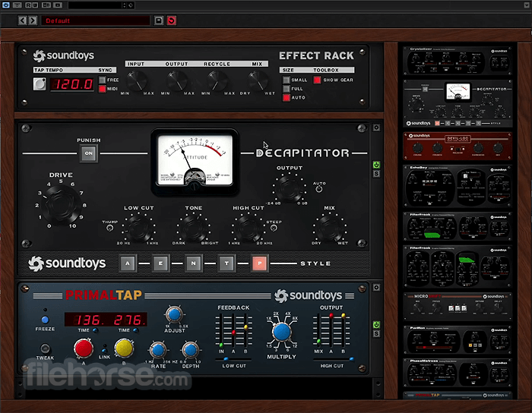Toggle Decapitator Punish ON button

pyautogui.click(x=89, y=153)
